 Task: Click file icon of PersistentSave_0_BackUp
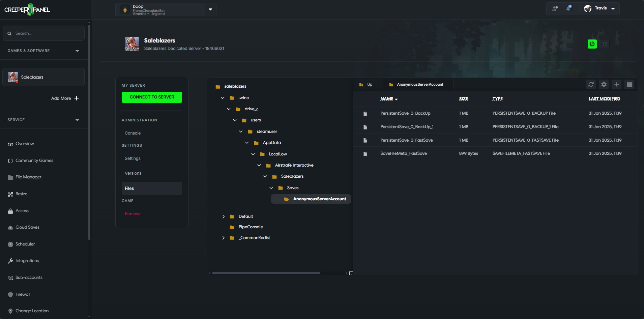click(x=365, y=114)
